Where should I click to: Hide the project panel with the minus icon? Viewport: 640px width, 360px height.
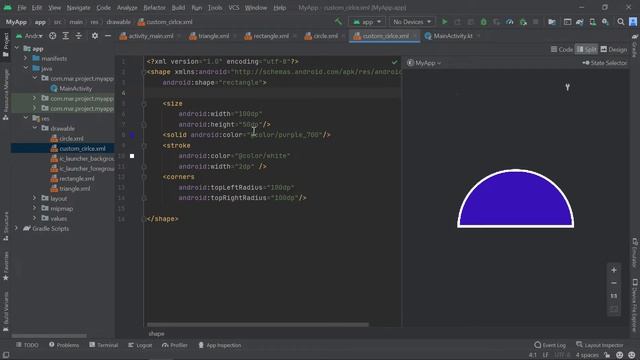(x=108, y=36)
